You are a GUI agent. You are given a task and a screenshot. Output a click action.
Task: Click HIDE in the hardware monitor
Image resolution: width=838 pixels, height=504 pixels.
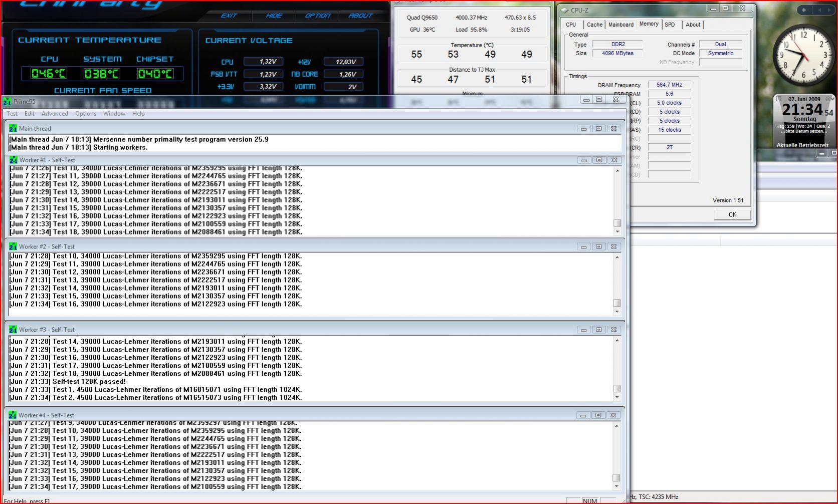[274, 16]
